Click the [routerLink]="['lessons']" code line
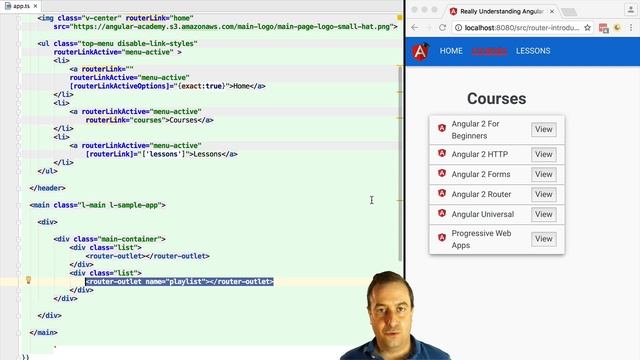This screenshot has height=360, width=640. [x=162, y=154]
